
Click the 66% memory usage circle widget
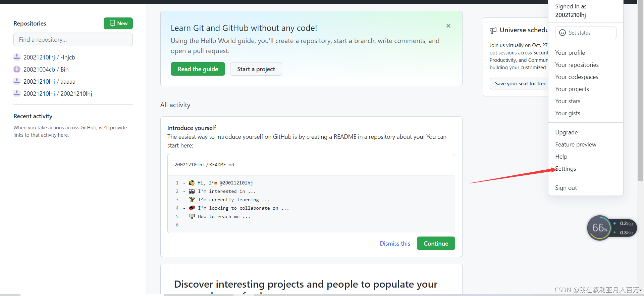point(599,228)
